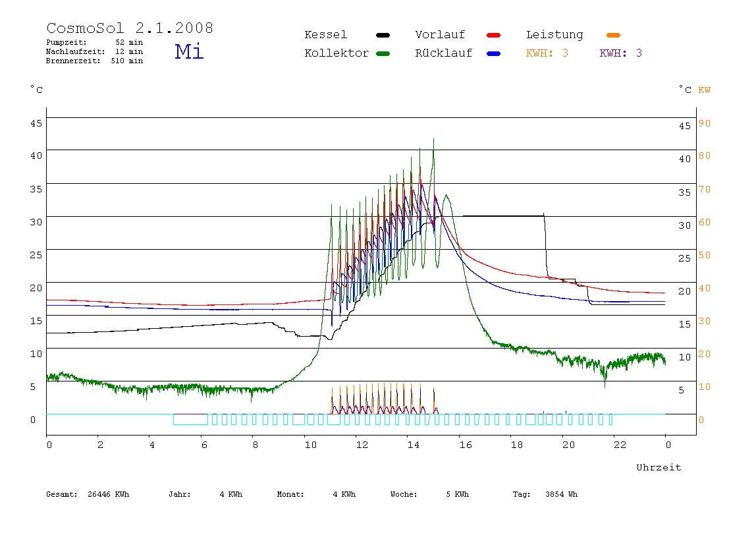756x535 pixels.
Task: Click the 'Uhrzeit' axis label
Action: (x=659, y=467)
